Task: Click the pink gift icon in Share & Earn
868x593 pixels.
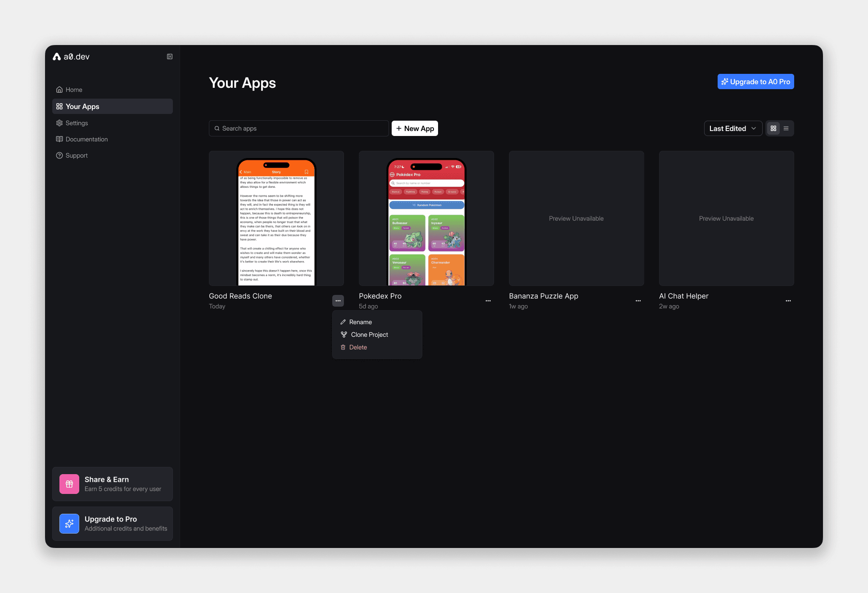Action: point(69,484)
